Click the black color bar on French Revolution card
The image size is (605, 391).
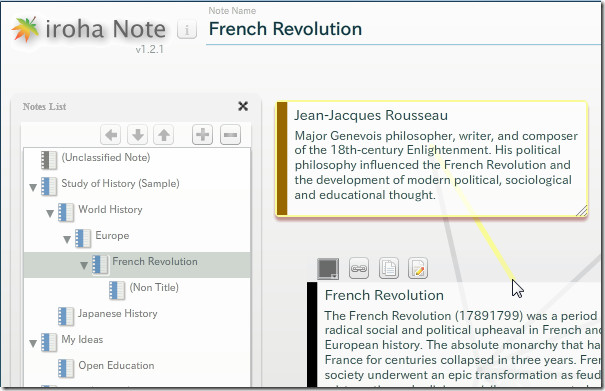click(312, 335)
